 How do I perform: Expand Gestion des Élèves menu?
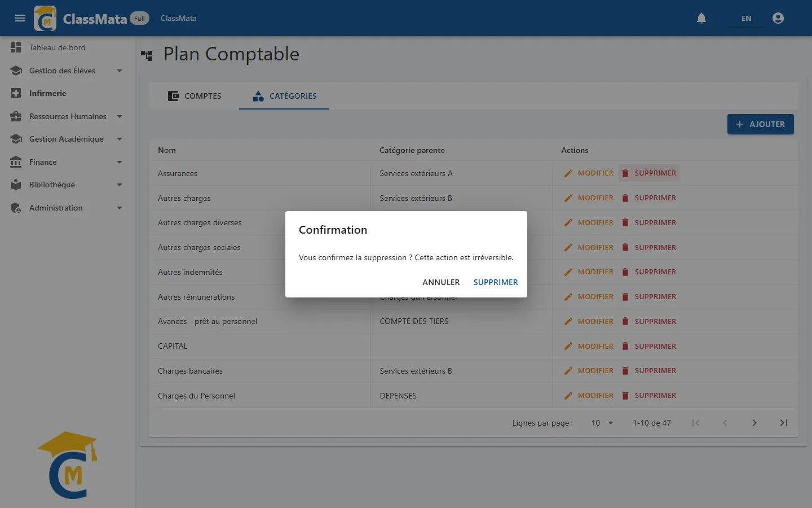click(119, 71)
